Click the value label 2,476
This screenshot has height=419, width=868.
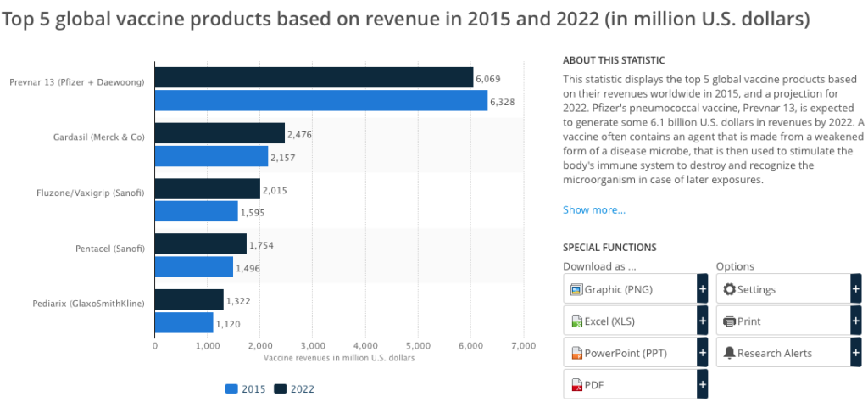tap(299, 135)
